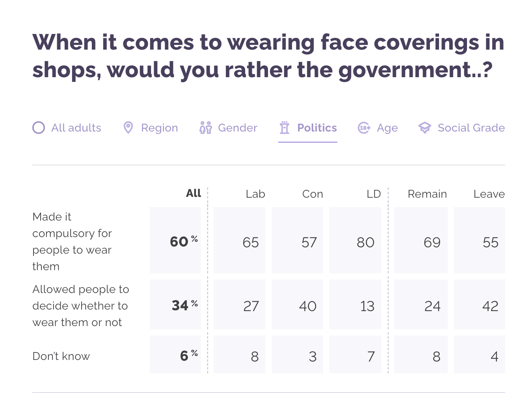
Task: Open the Region breakdown tab
Action: [x=159, y=128]
